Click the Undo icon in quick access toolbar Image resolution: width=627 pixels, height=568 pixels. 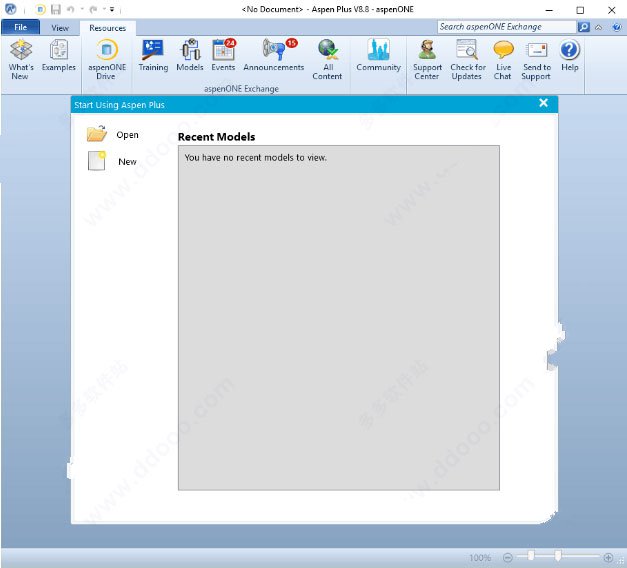(71, 9)
